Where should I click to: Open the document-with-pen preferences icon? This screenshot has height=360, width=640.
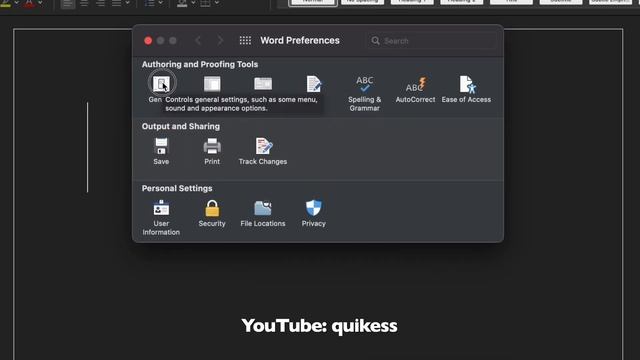(x=313, y=84)
